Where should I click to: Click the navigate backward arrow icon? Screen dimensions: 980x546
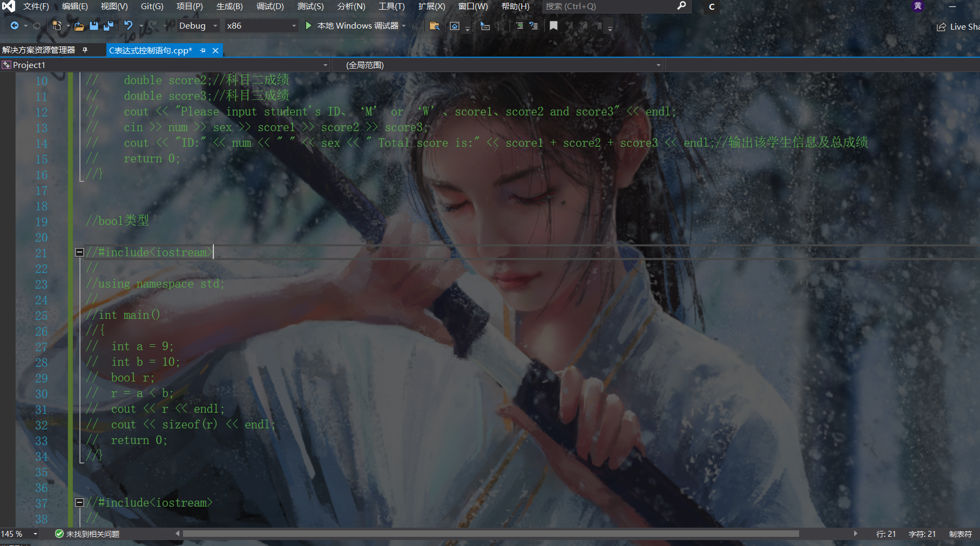(15, 26)
